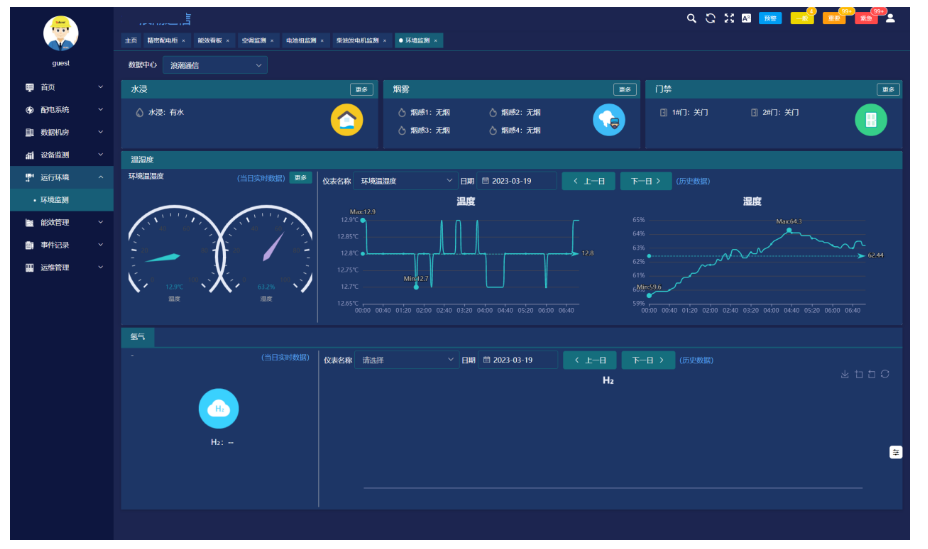
Task: Click the blue smoke detector icon
Action: pyautogui.click(x=609, y=120)
